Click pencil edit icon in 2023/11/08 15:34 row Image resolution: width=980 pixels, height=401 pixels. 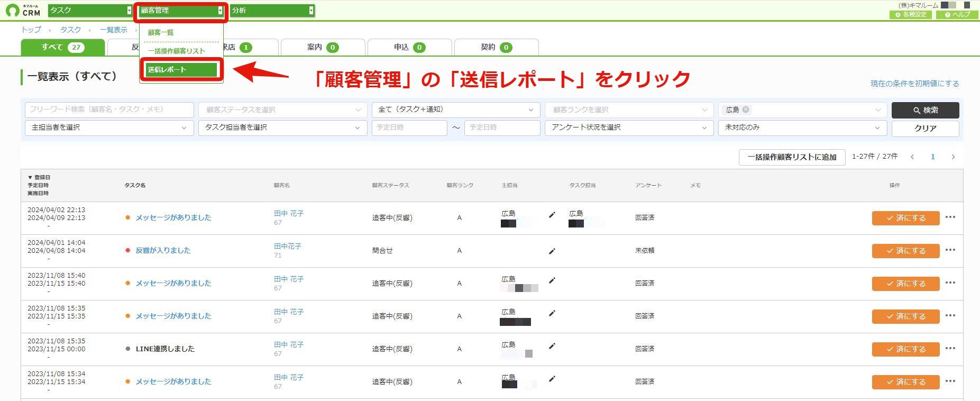[552, 379]
